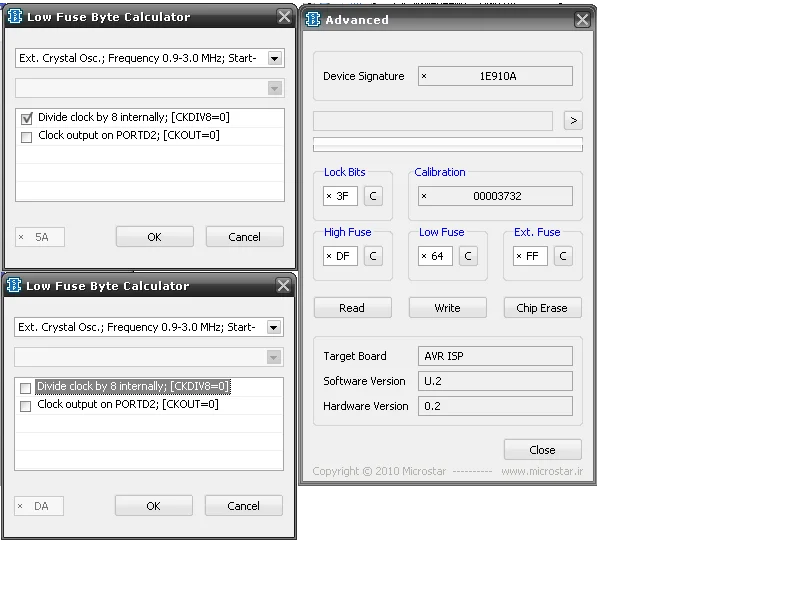Click OK in upper Low Fuse Calculator

155,237
